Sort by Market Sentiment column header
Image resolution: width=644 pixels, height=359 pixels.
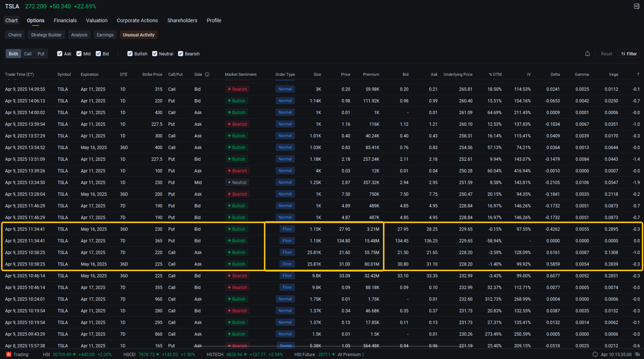[x=241, y=75]
